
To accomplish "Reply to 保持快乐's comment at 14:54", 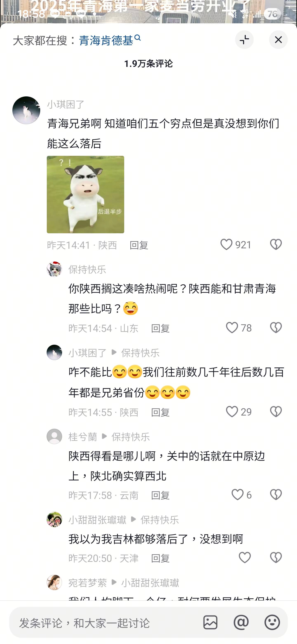I will 160,328.
